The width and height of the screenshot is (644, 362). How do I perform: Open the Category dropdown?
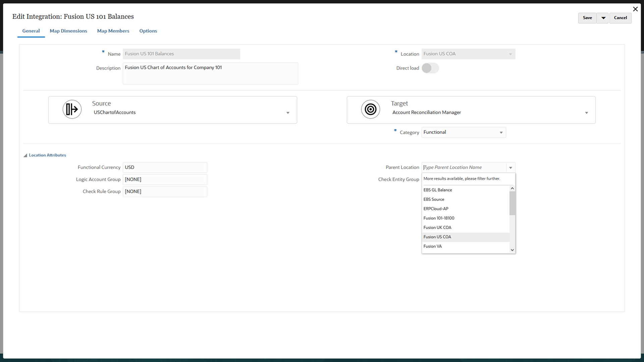(x=500, y=132)
